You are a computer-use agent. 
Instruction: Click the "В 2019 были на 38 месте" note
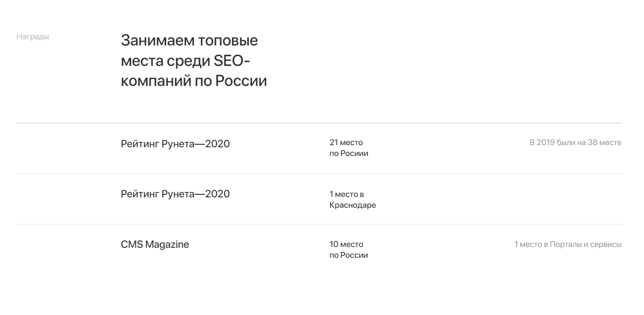(x=575, y=143)
